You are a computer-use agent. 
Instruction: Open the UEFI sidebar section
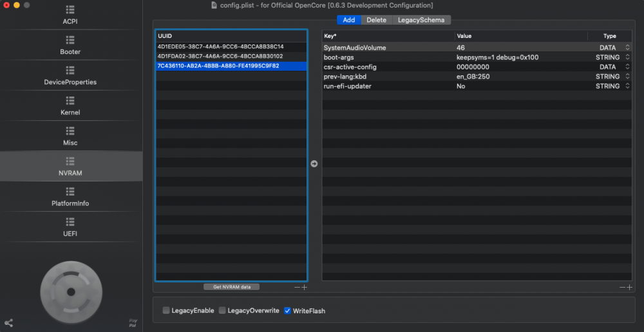70,227
